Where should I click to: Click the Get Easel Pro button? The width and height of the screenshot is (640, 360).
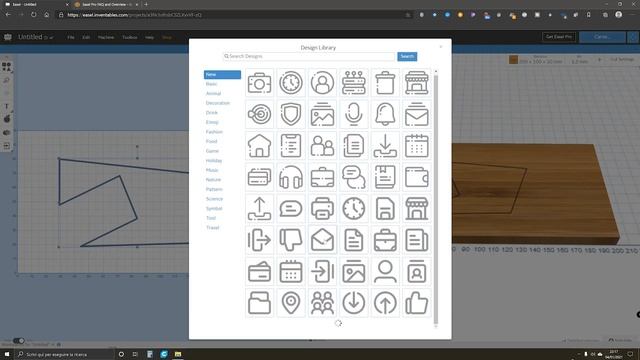[x=559, y=37]
